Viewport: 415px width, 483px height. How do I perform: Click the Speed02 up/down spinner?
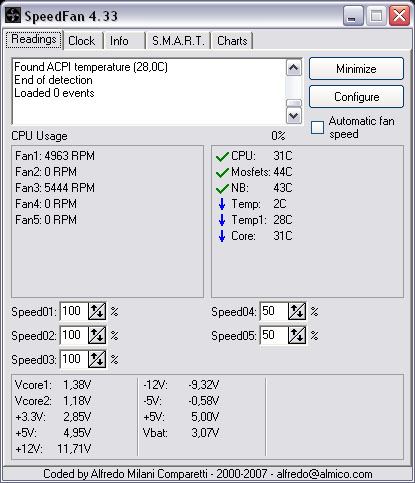[97, 335]
